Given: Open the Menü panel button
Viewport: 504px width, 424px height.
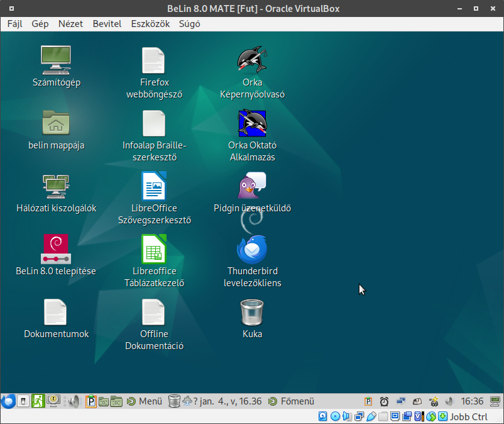Looking at the screenshot, I should 145,401.
